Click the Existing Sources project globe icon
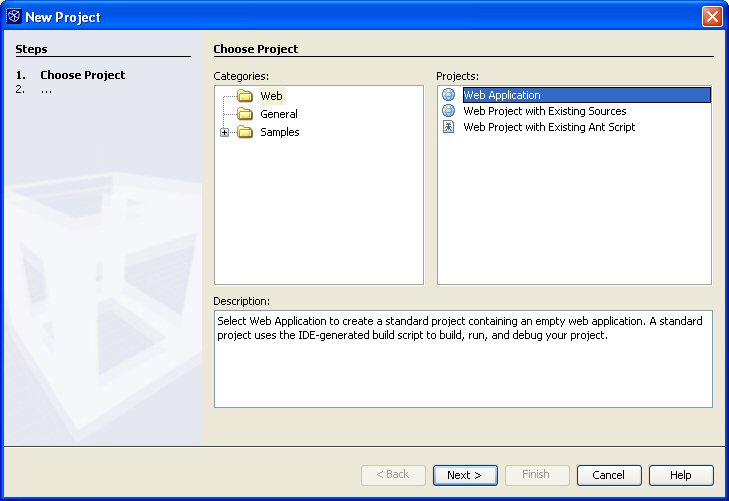 [449, 111]
